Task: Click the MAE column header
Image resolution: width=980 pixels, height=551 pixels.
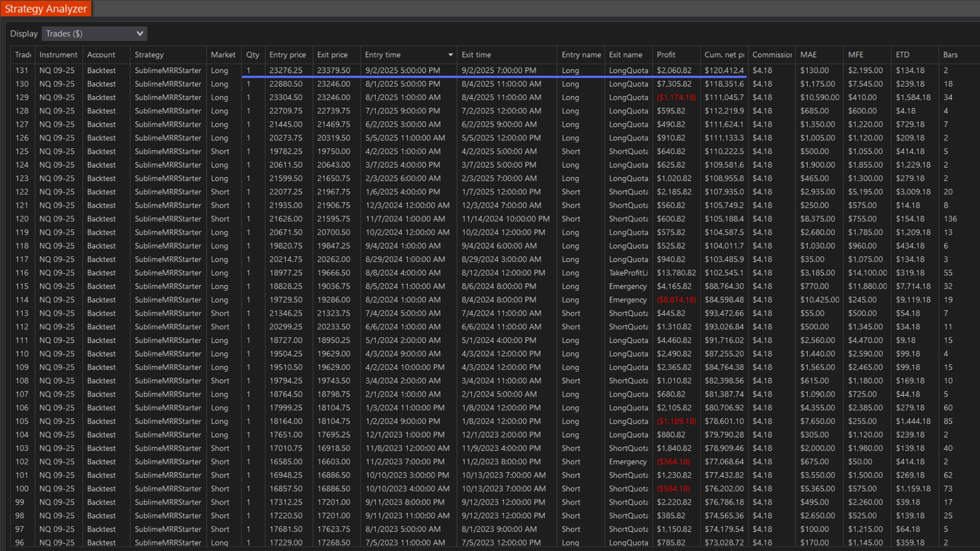Action: [808, 55]
